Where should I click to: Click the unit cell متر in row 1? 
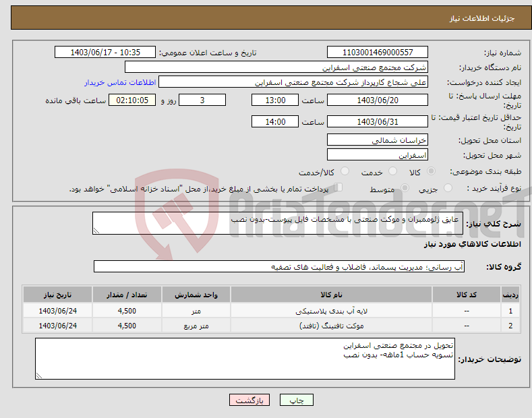(x=196, y=311)
